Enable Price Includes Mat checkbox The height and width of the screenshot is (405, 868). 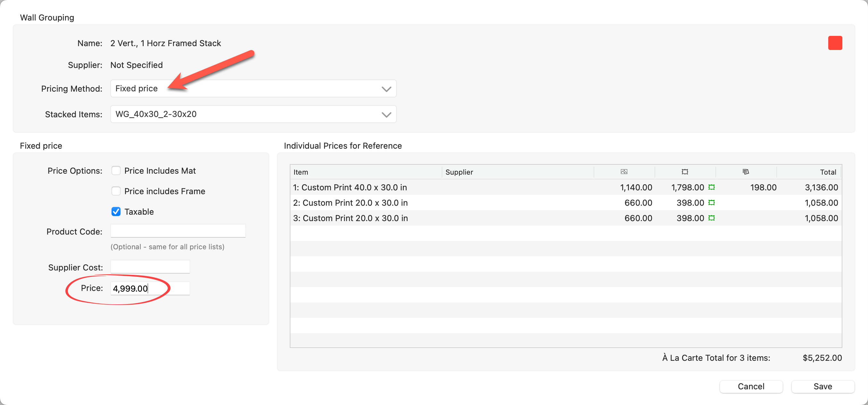point(116,170)
